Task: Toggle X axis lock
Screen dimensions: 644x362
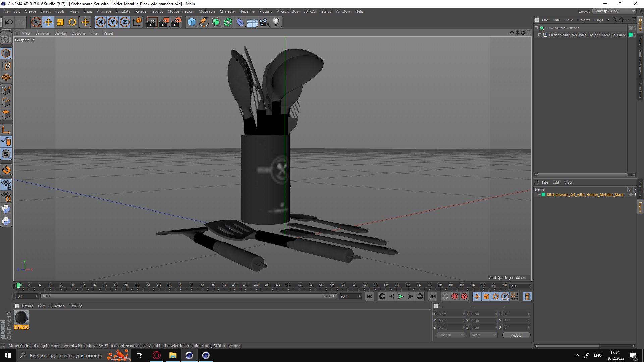Action: [100, 22]
